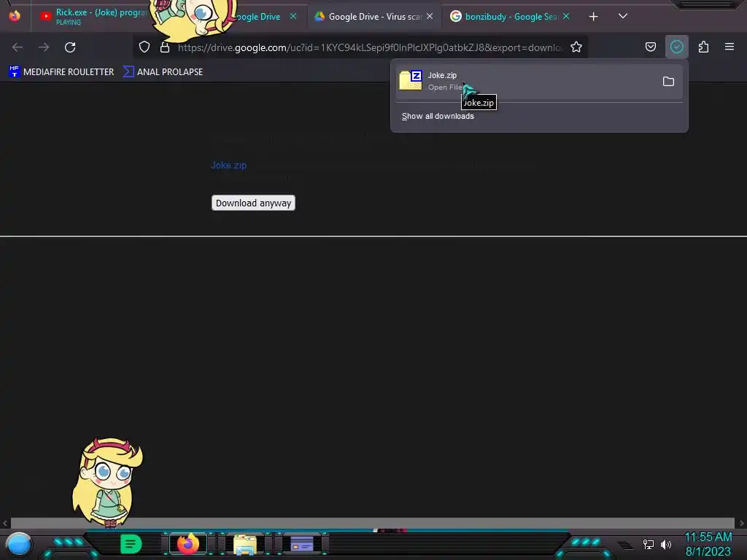Toggle the Downloads panel button
This screenshot has width=747, height=560.
pyautogui.click(x=676, y=47)
